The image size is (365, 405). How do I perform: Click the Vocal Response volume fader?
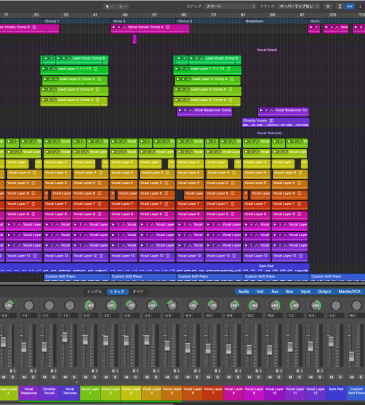[24, 347]
